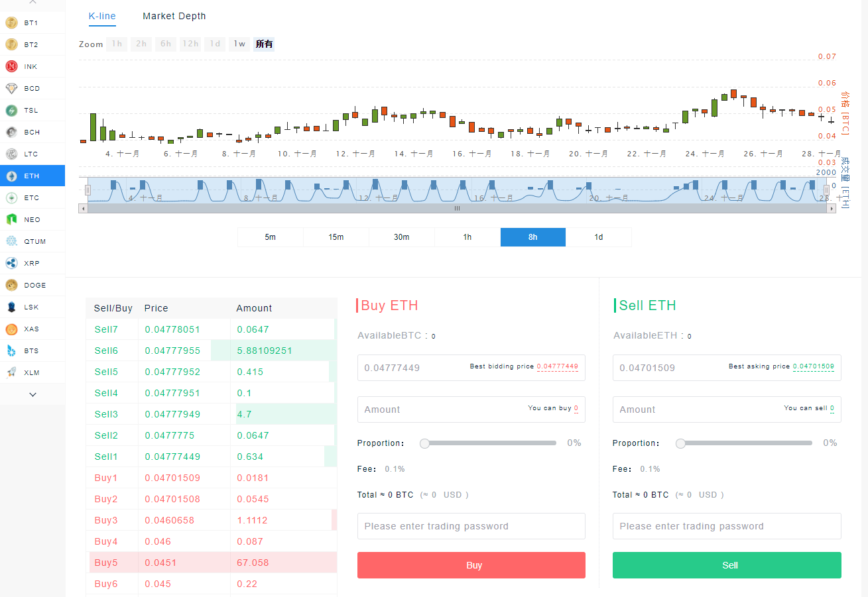This screenshot has height=597, width=868.
Task: Click the navigator right range handle
Action: click(x=827, y=190)
